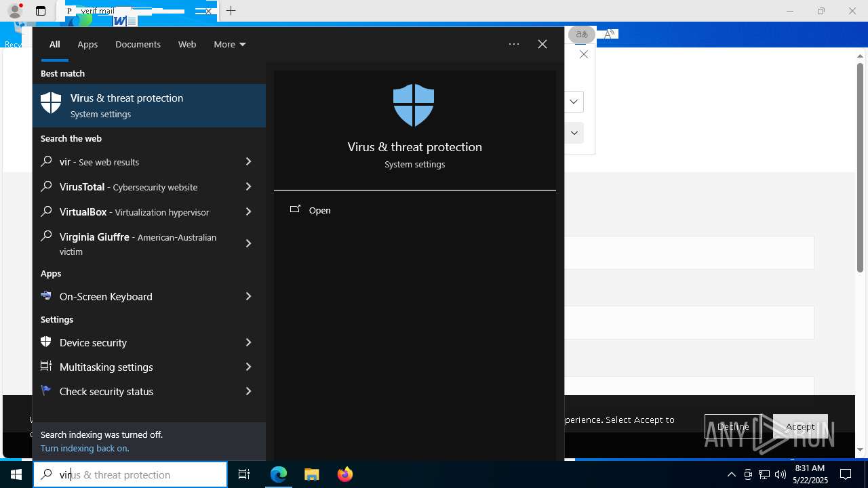Image resolution: width=868 pixels, height=488 pixels.
Task: Open Multitasking settings result
Action: pyautogui.click(x=137, y=367)
